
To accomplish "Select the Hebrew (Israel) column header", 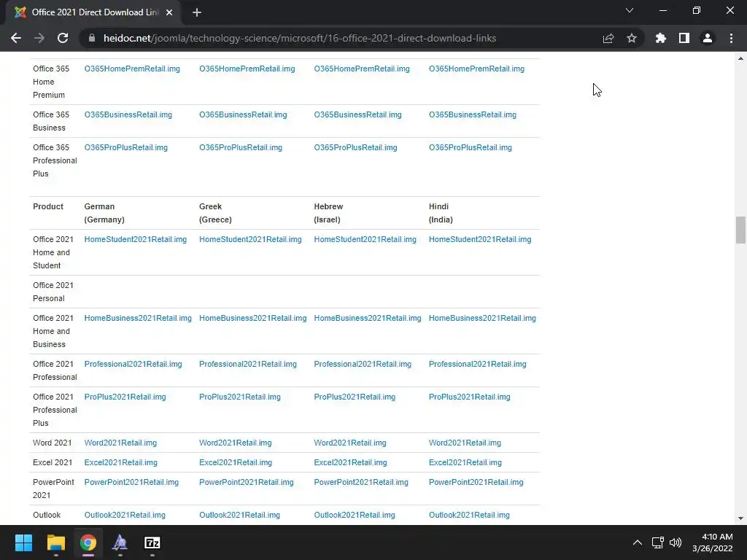I will 328,214.
